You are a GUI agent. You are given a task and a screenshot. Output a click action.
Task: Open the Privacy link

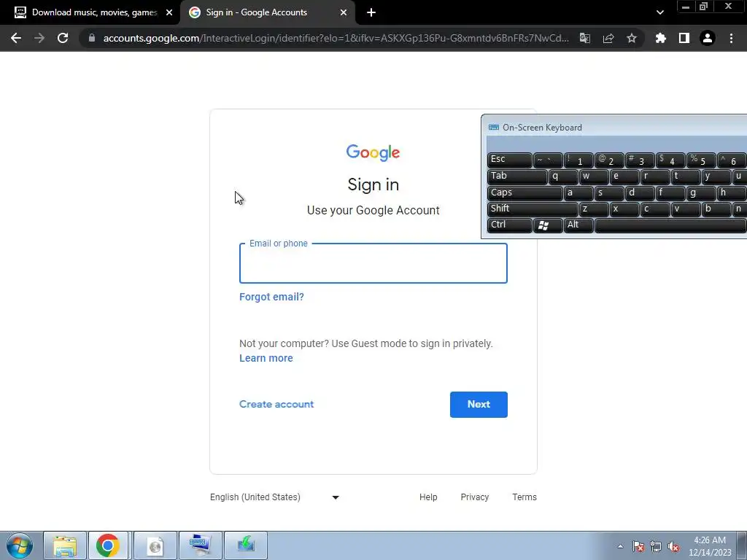pyautogui.click(x=474, y=497)
